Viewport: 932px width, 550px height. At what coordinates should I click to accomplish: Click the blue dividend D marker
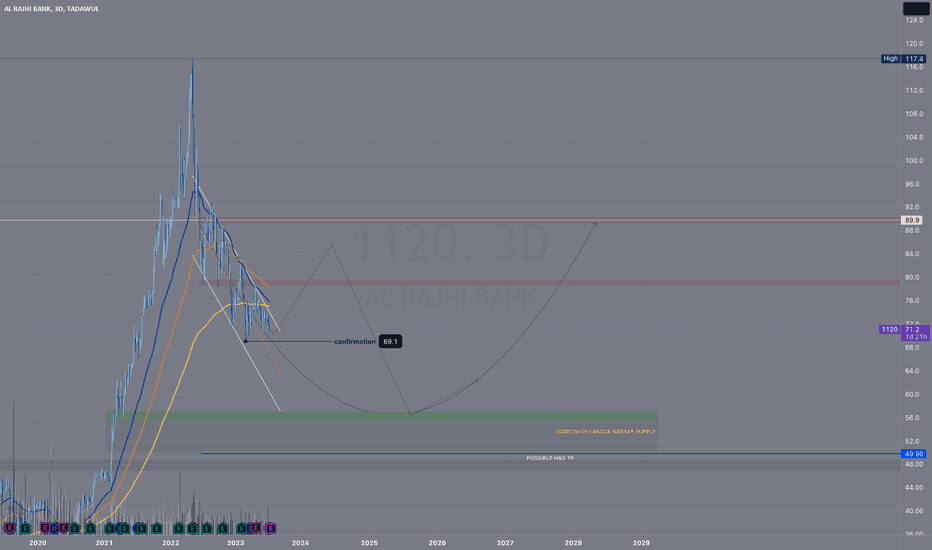tap(54, 528)
